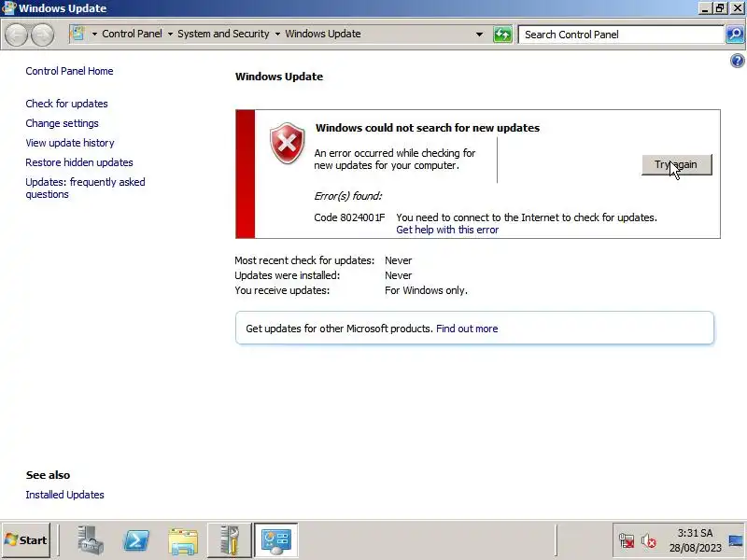Click the search magnifier icon
This screenshot has width=747, height=560.
tap(735, 35)
